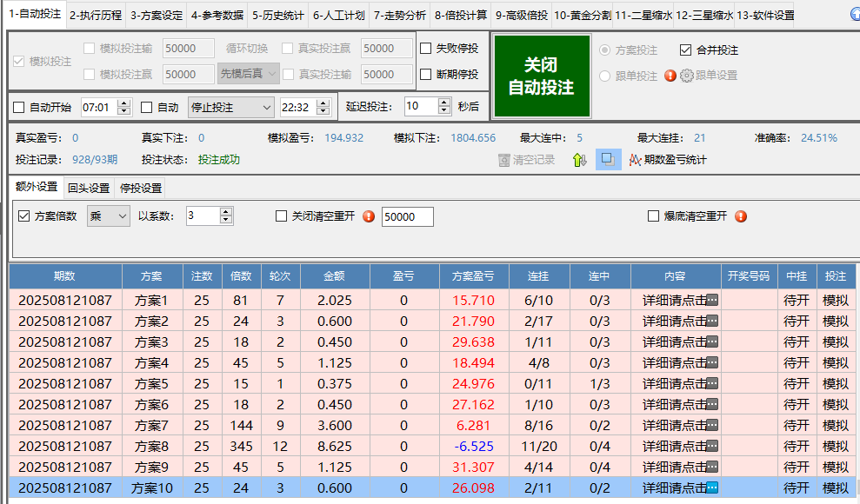Click the 50000 field beside 关闭清空重开
The width and height of the screenshot is (860, 504).
coord(407,216)
